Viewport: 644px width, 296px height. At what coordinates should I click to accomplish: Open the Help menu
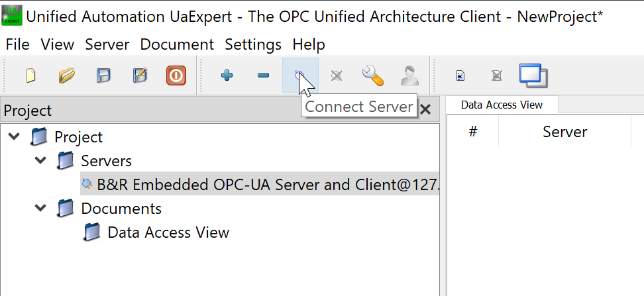click(x=309, y=44)
